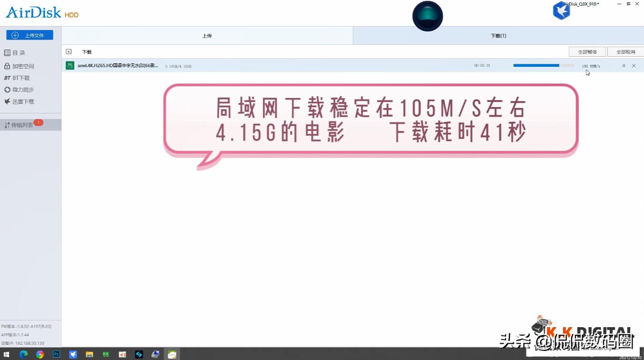Click 全部暂停 to pause all downloads
The image size is (644, 360).
click(587, 51)
